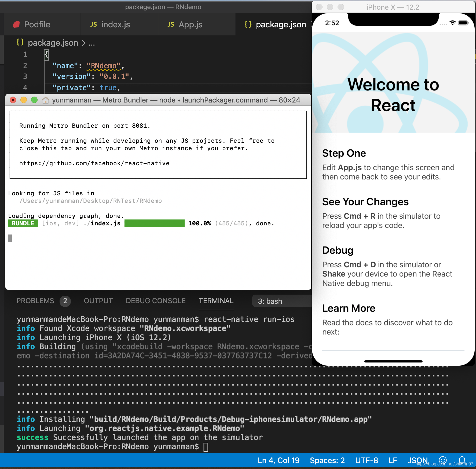
Task: Click the 2:52 clock in the simulator
Action: point(332,23)
